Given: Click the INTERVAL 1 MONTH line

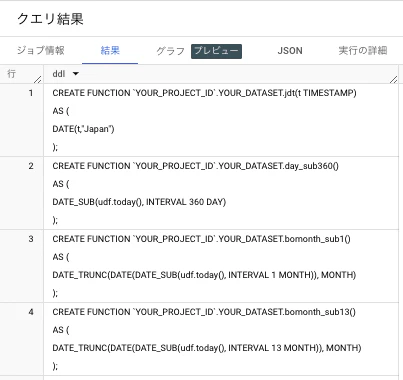Looking at the screenshot, I should point(204,275).
